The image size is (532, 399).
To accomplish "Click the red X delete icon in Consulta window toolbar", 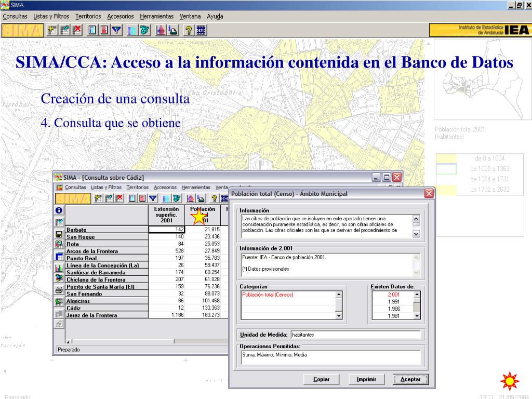I will [119, 198].
